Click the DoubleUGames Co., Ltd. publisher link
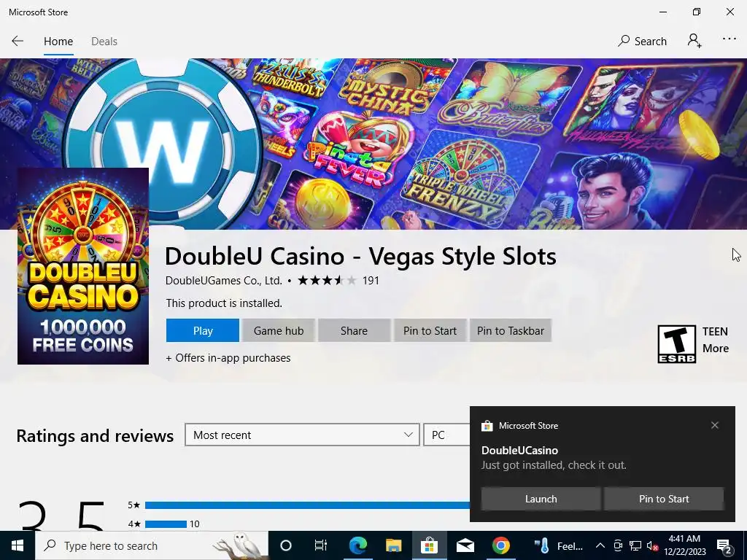747x560 pixels. [224, 281]
